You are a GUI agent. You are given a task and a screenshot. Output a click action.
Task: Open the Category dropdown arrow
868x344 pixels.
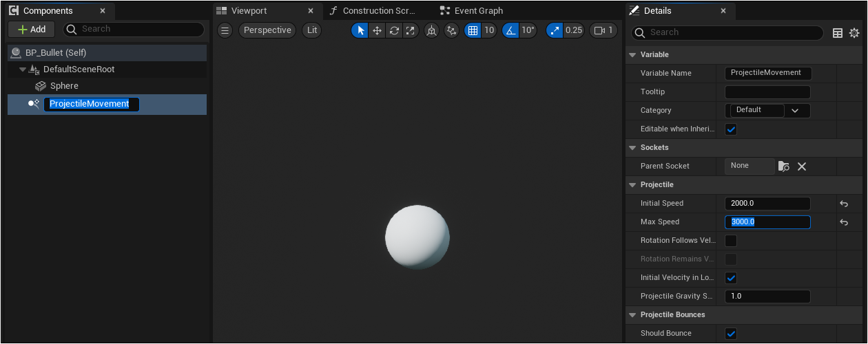(795, 111)
